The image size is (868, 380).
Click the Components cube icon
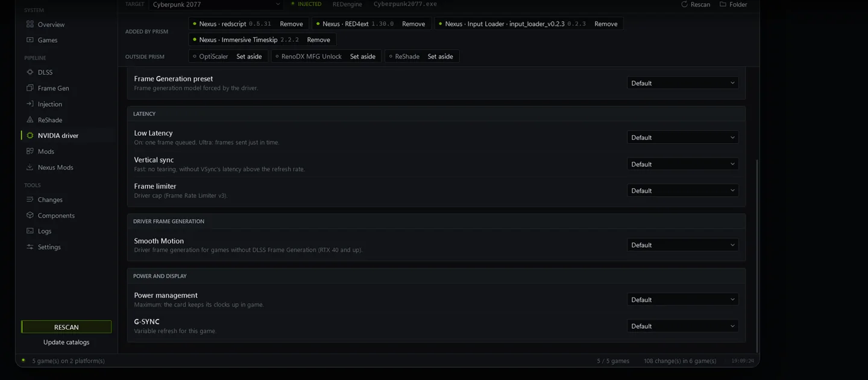coord(30,215)
